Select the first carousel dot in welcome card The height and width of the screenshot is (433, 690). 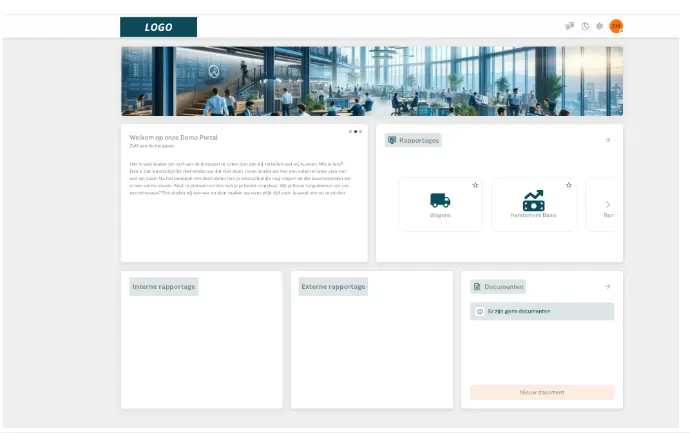point(350,131)
